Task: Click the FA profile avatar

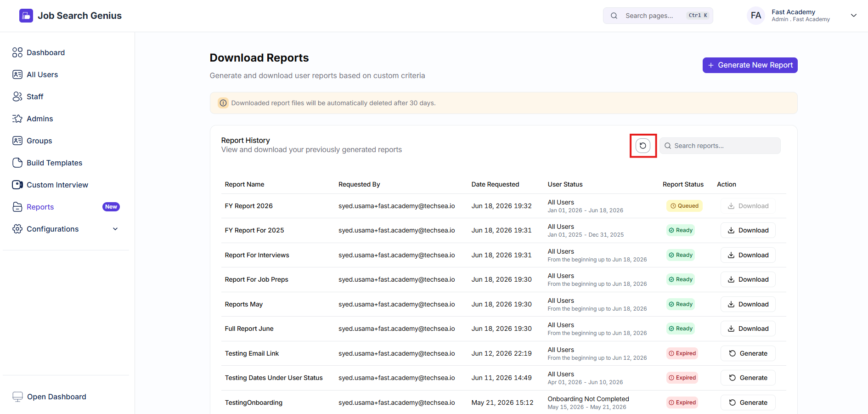Action: tap(756, 16)
